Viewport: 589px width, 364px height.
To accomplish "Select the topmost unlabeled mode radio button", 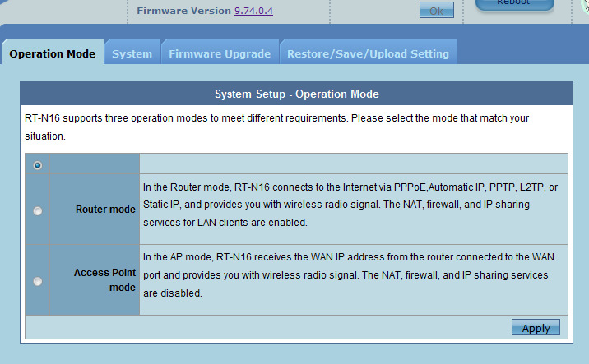I will click(x=38, y=165).
